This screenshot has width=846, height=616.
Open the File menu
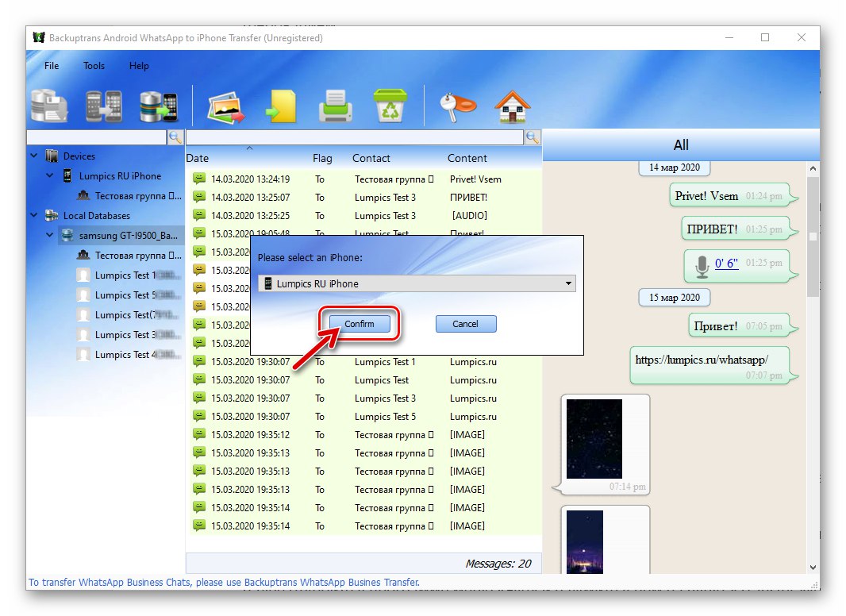(x=52, y=66)
